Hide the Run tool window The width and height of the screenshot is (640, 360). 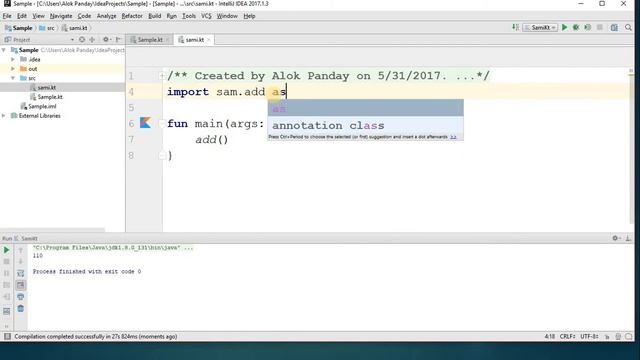tap(628, 238)
